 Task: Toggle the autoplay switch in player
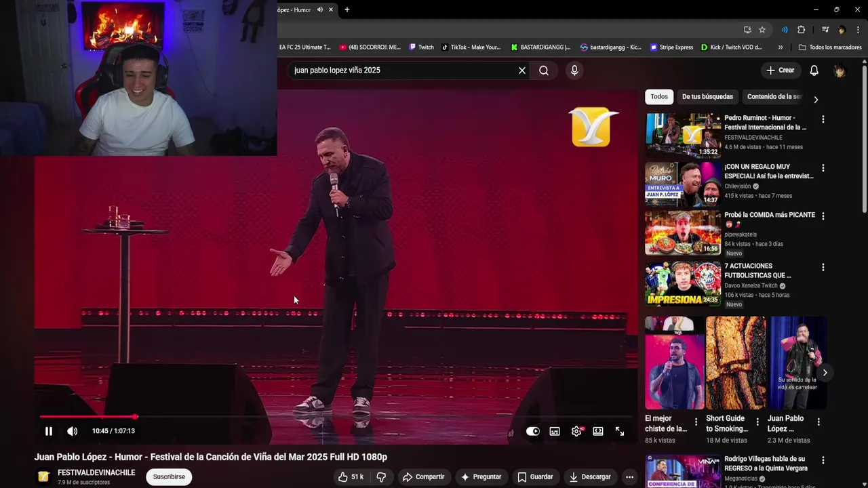point(533,431)
